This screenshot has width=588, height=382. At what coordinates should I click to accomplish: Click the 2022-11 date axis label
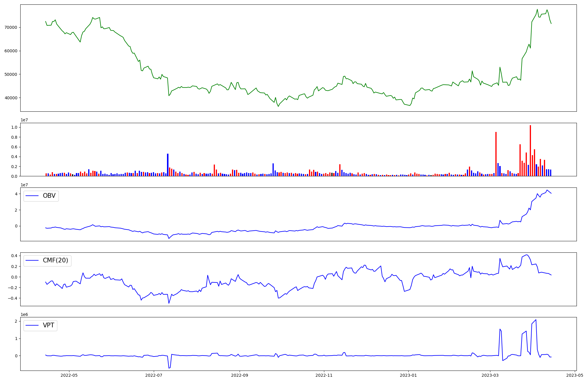pyautogui.click(x=324, y=375)
